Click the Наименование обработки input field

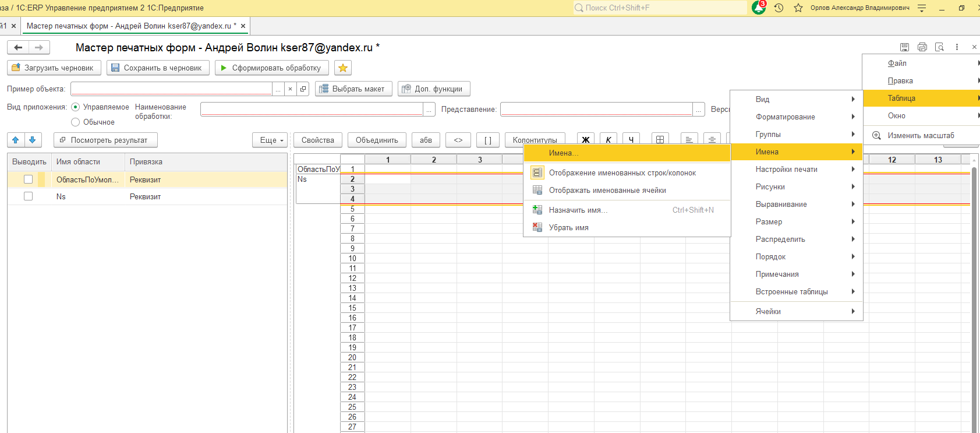pos(312,110)
